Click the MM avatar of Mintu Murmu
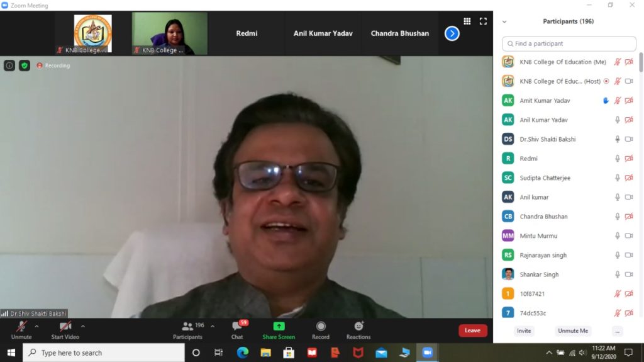644x362 pixels. (x=508, y=235)
